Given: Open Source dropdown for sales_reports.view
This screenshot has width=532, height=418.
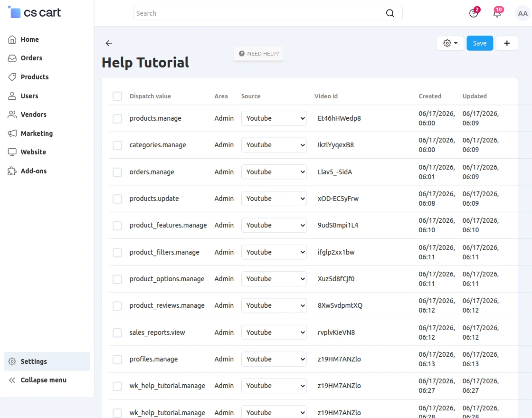Looking at the screenshot, I should click(x=274, y=332).
